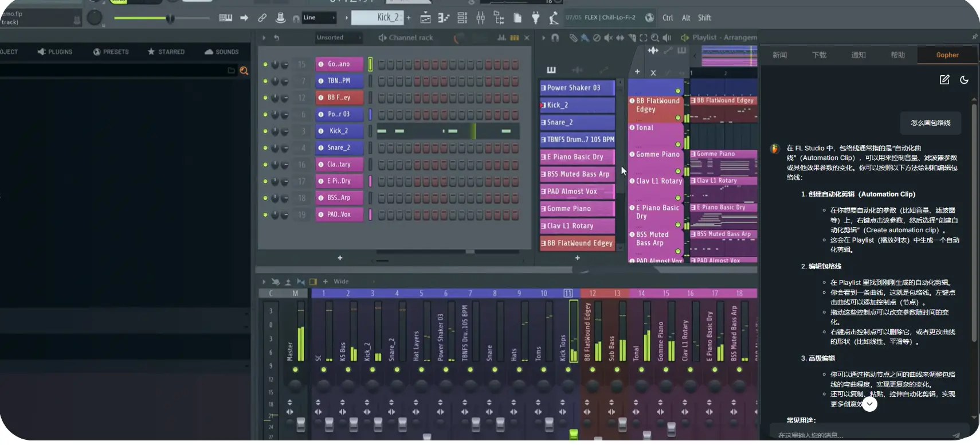Toggle mute on the Master mixer track
980x445 pixels.
295,370
